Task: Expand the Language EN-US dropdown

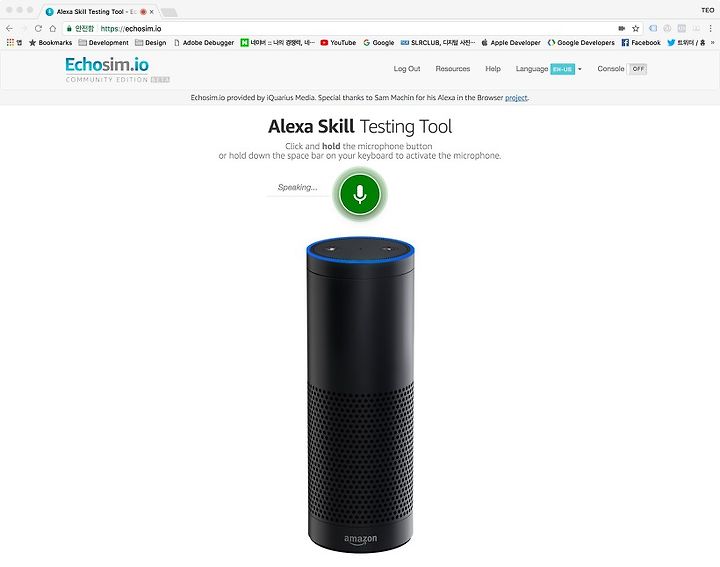Action: tap(566, 69)
